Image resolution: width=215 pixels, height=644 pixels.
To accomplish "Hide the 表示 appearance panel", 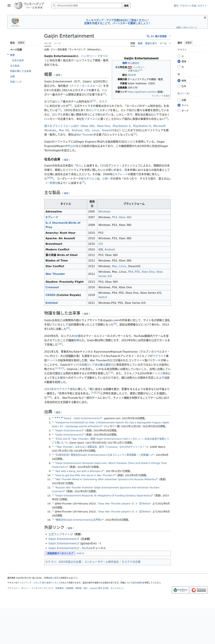I will 189,43.
